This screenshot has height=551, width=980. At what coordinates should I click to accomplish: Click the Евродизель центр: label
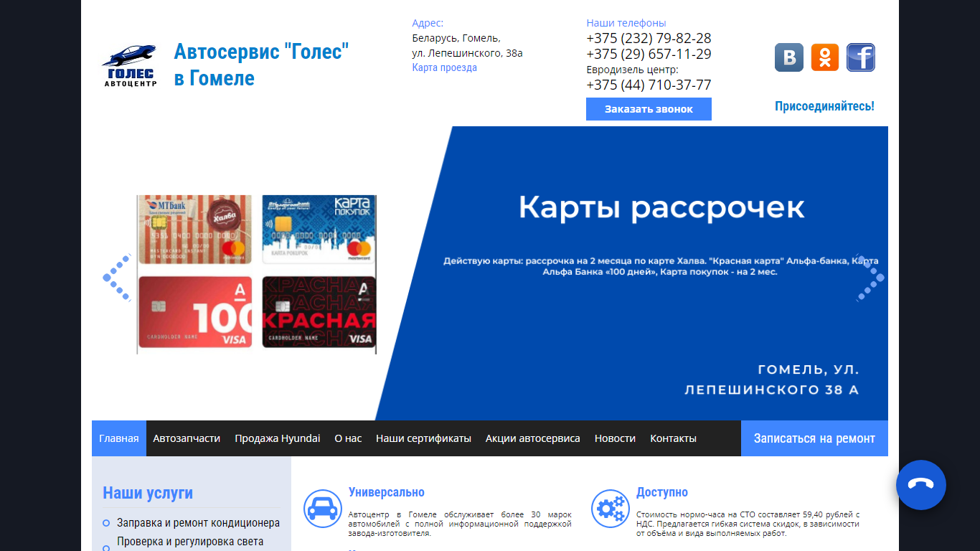click(x=632, y=70)
